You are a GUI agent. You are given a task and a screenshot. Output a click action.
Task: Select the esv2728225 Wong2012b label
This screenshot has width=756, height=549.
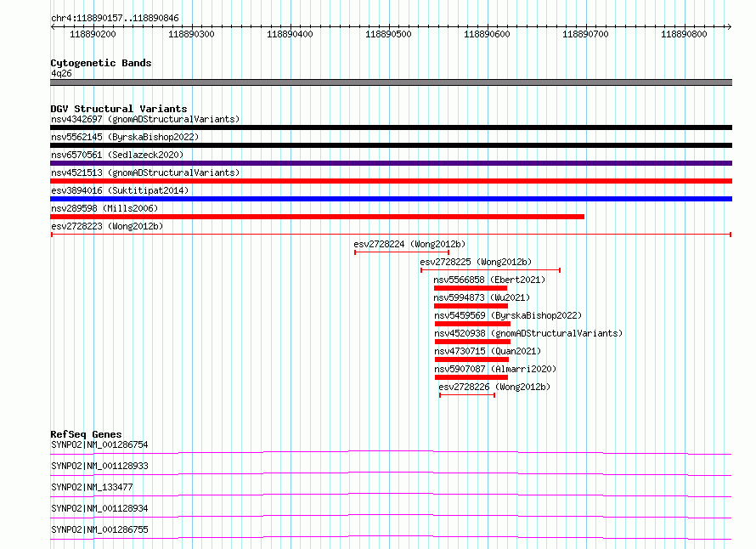pos(476,262)
